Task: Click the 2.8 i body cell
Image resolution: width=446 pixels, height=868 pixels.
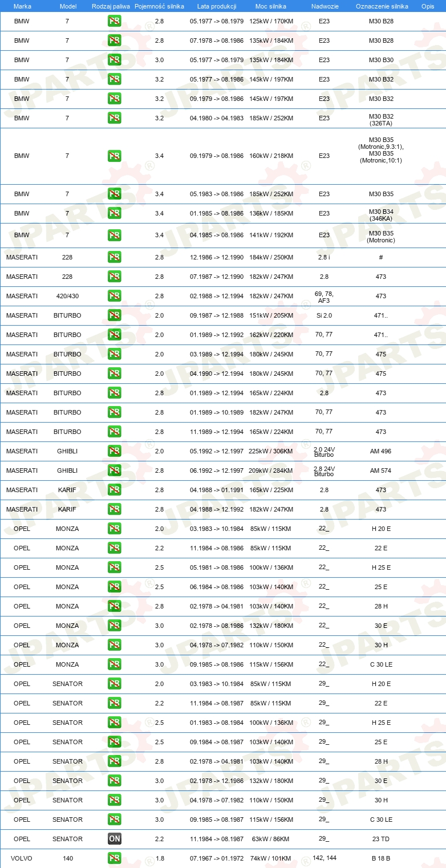Action: [324, 257]
